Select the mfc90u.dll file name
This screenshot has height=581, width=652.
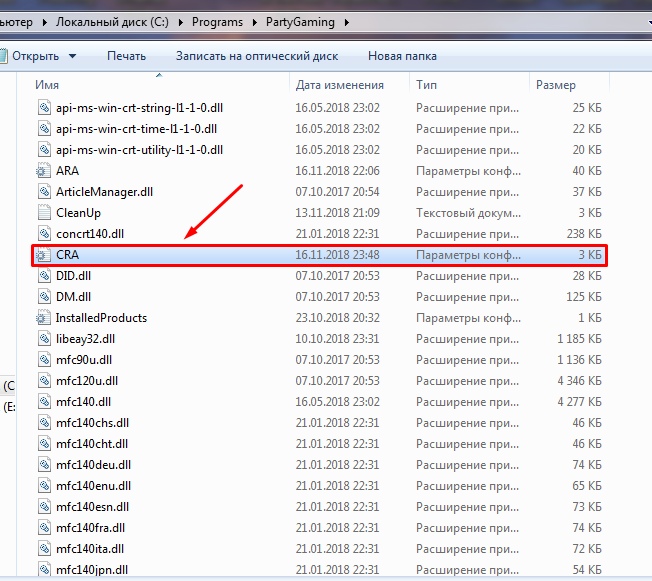click(x=84, y=360)
